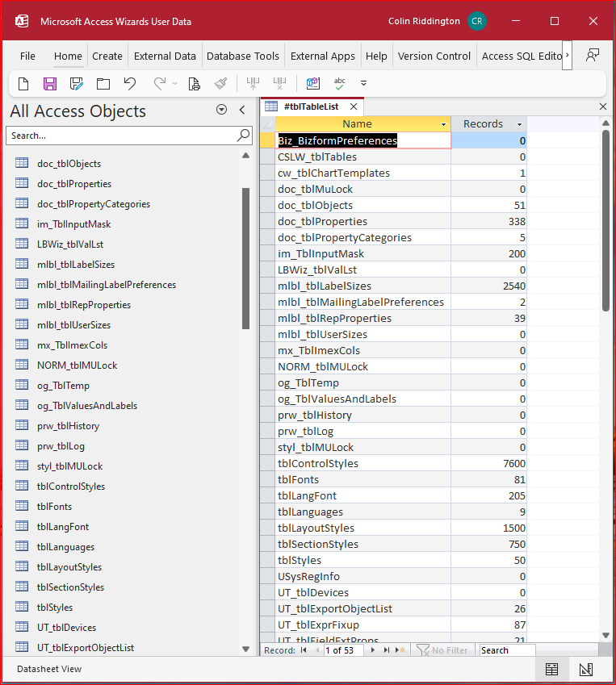The image size is (616, 685).
Task: Create new blank record navigation button
Action: (400, 650)
